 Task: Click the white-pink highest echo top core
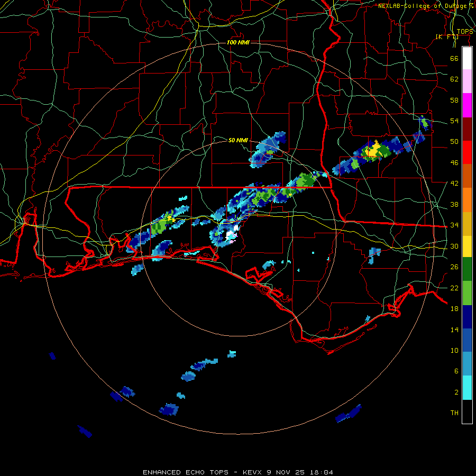(232, 234)
